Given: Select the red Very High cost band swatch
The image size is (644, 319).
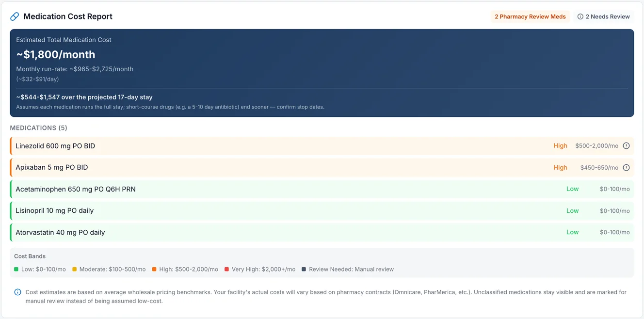Looking at the screenshot, I should pos(226,269).
